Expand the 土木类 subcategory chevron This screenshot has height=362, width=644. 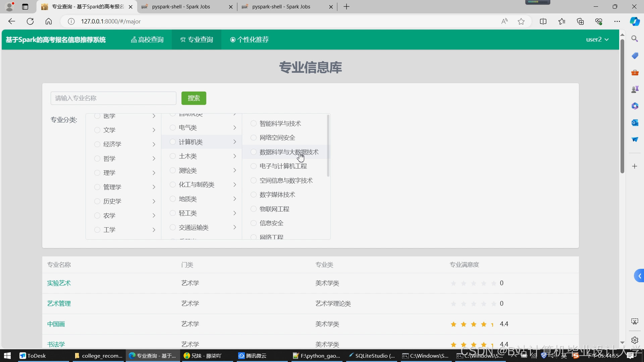point(235,156)
